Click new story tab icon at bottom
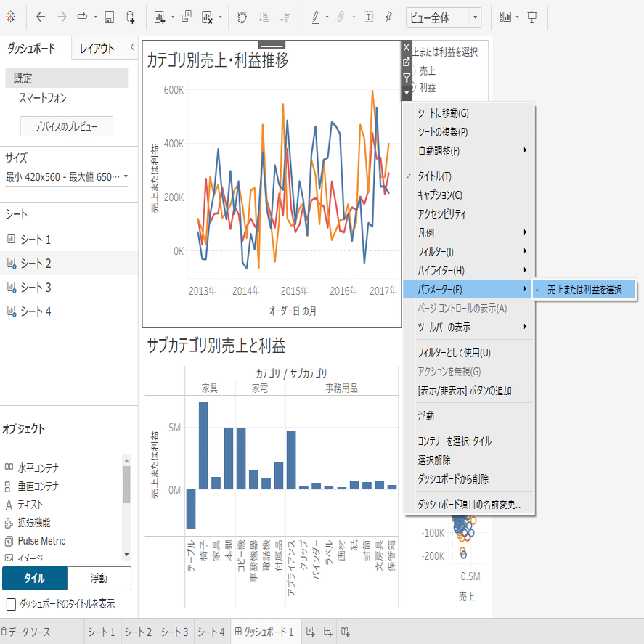644x644 pixels. click(x=346, y=631)
